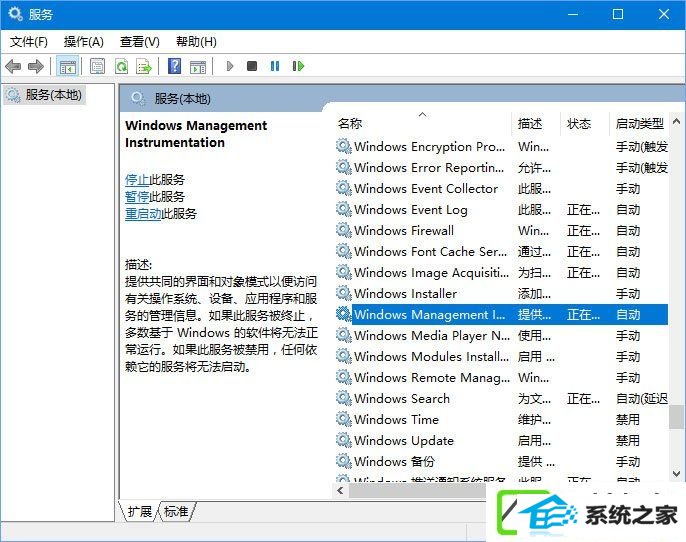Click the horizontal scroll-left arrow
Image resolution: width=686 pixels, height=542 pixels.
click(x=341, y=490)
